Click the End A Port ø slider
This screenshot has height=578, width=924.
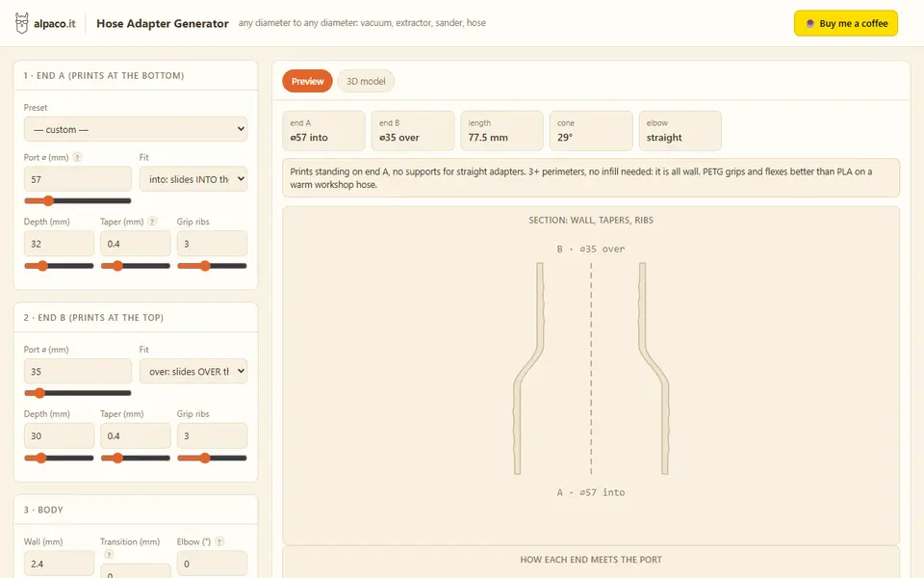(78, 200)
